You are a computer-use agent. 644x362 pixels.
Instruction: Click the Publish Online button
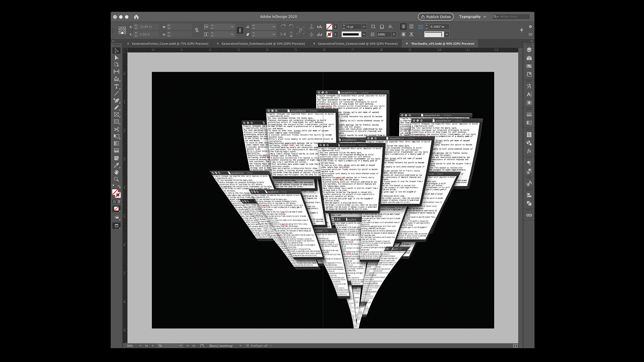tap(436, 17)
